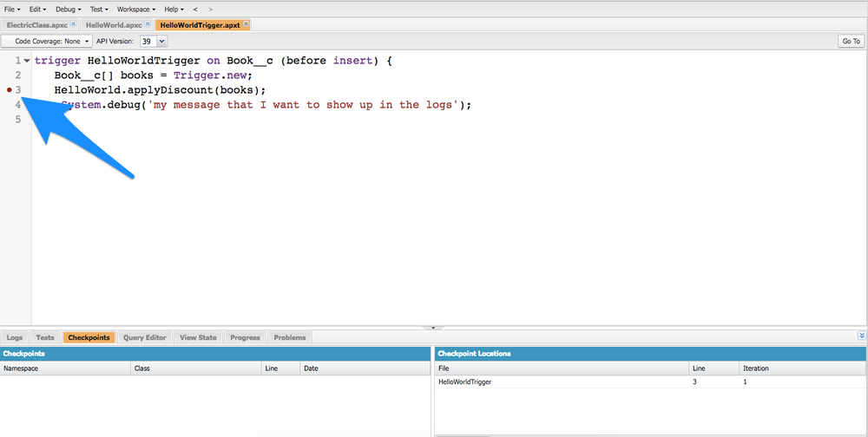Collapse the bottom panel with double chevron
868x437 pixels.
click(861, 336)
